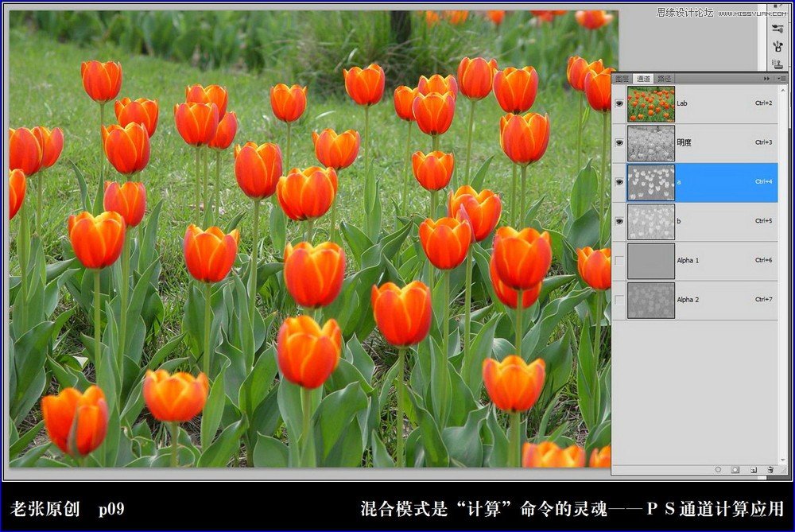This screenshot has width=795, height=532.
Task: Show the Alpha 1 channel
Action: 619,261
